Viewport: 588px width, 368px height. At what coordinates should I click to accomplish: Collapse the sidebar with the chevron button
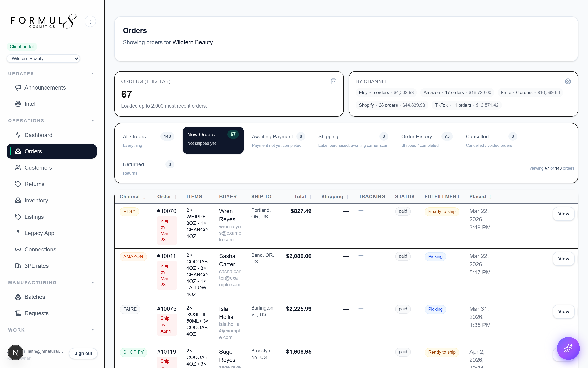[x=90, y=21]
